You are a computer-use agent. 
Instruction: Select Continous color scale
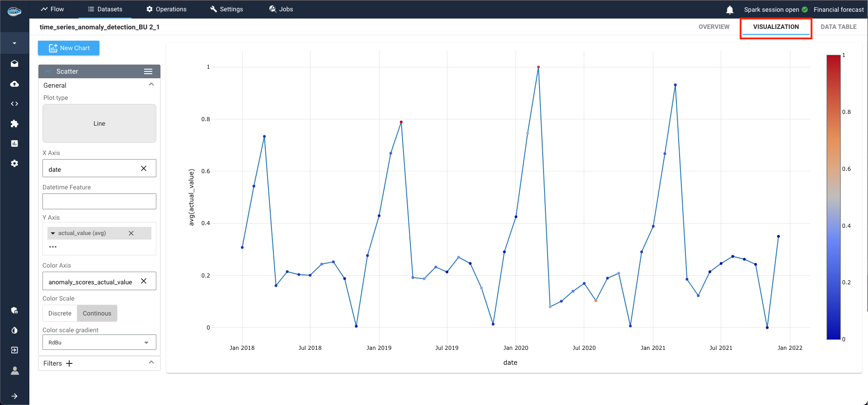click(97, 313)
